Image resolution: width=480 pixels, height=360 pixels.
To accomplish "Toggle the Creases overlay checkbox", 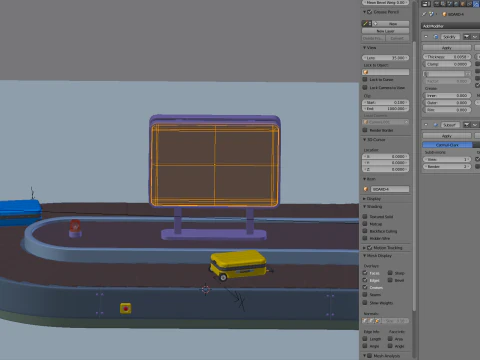I will (x=365, y=287).
